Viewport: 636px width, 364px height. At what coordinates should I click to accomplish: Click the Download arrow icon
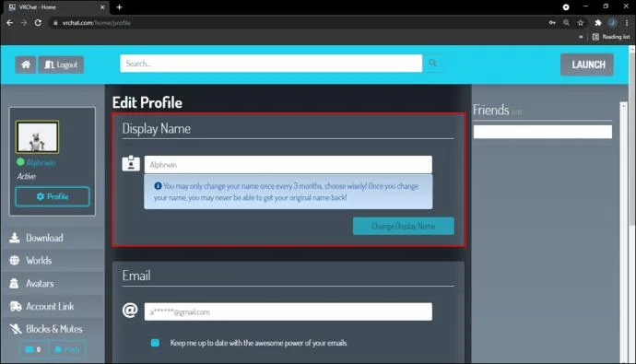(x=15, y=238)
